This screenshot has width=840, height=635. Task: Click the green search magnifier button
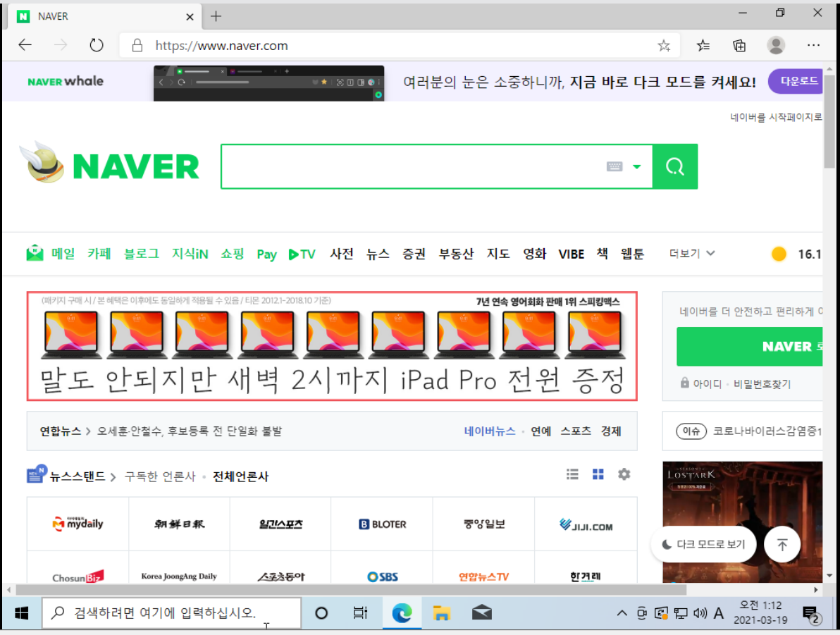[675, 166]
